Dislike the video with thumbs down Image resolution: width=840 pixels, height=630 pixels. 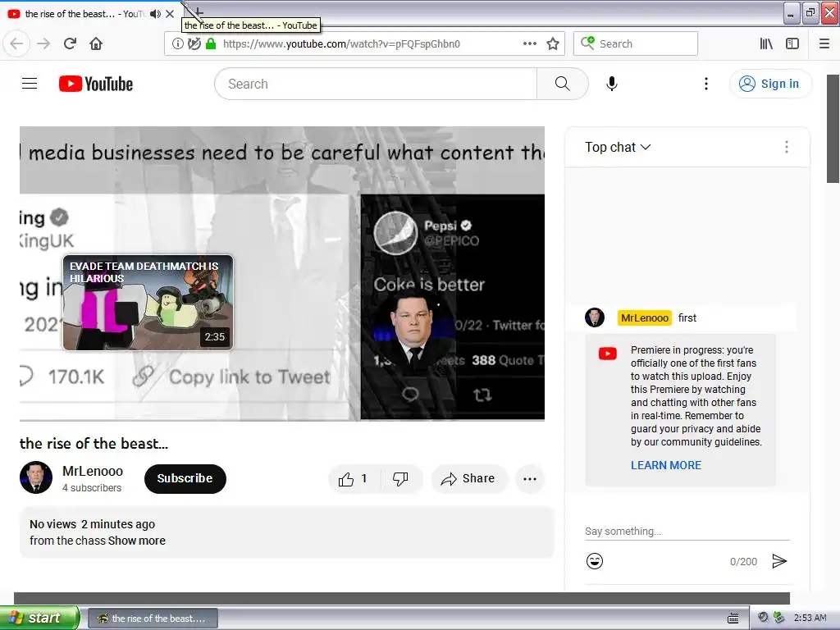pos(400,478)
